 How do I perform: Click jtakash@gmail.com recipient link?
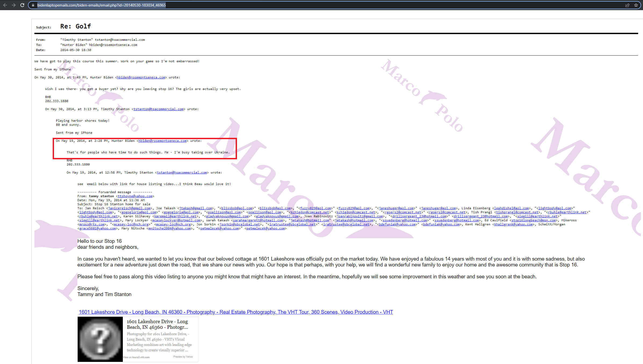(x=196, y=208)
